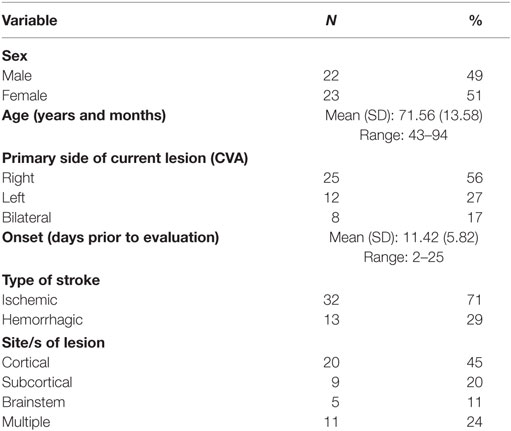The width and height of the screenshot is (511, 431).
Task: Click the Range: 43–94 text
Action: click(x=403, y=135)
